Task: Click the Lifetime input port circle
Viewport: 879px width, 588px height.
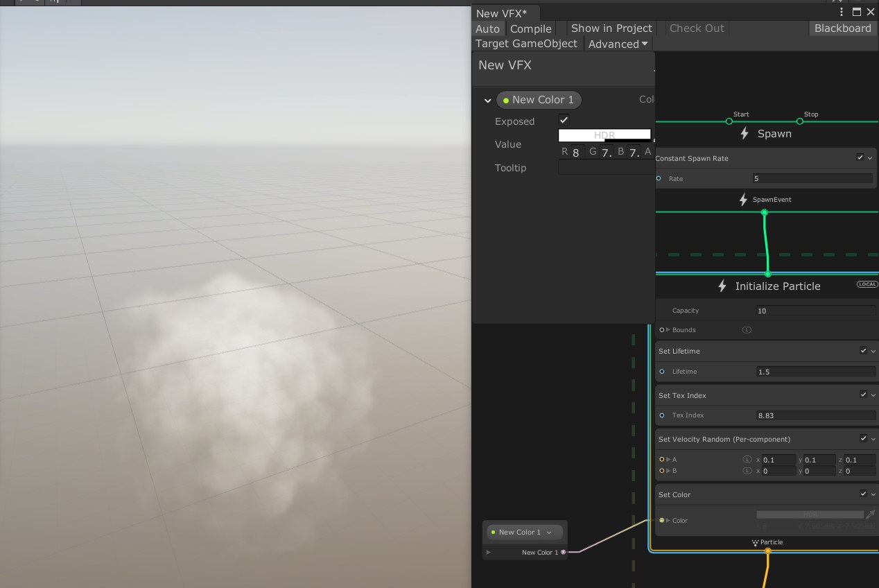Action: (662, 372)
